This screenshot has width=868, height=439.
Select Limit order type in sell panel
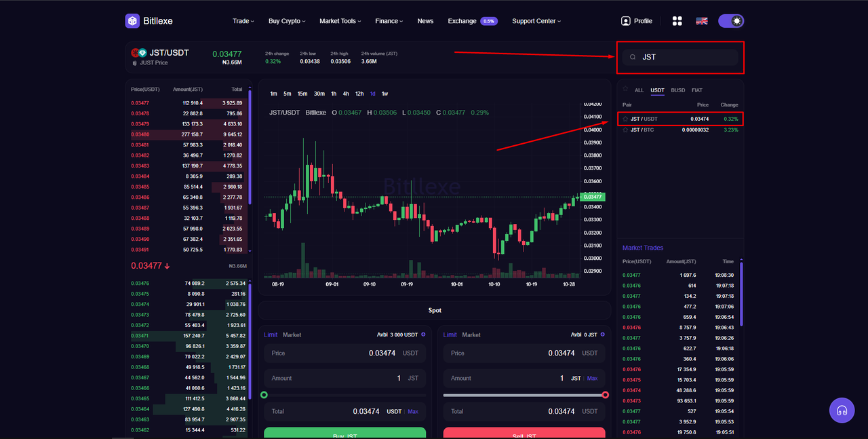[450, 335]
